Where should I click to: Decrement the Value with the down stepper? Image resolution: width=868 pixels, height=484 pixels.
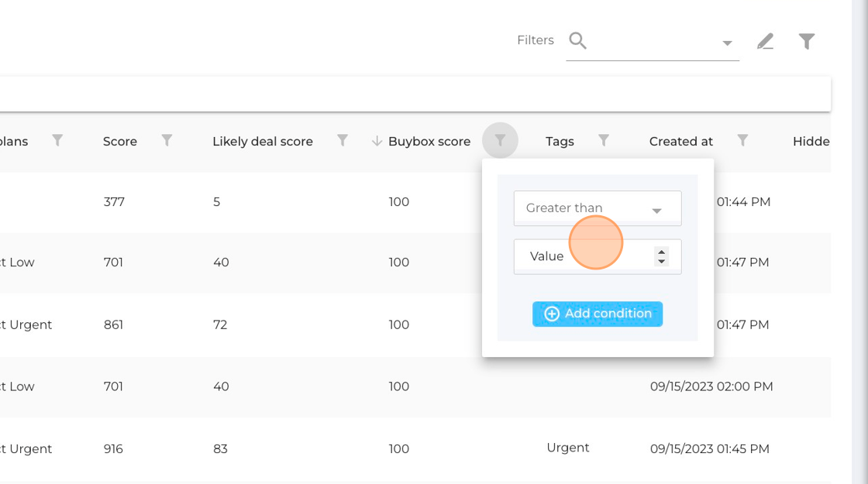662,261
